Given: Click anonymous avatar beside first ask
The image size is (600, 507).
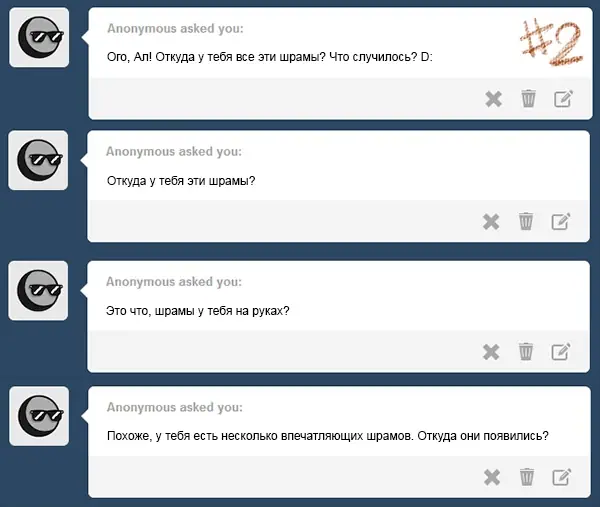Looking at the screenshot, I should point(39,37).
